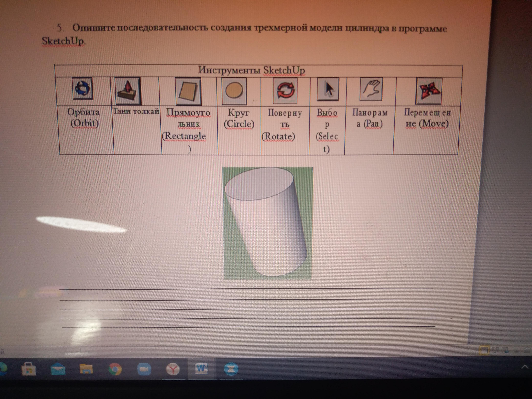Click the Select arrow tool icon
The image size is (532, 399).
tap(328, 90)
